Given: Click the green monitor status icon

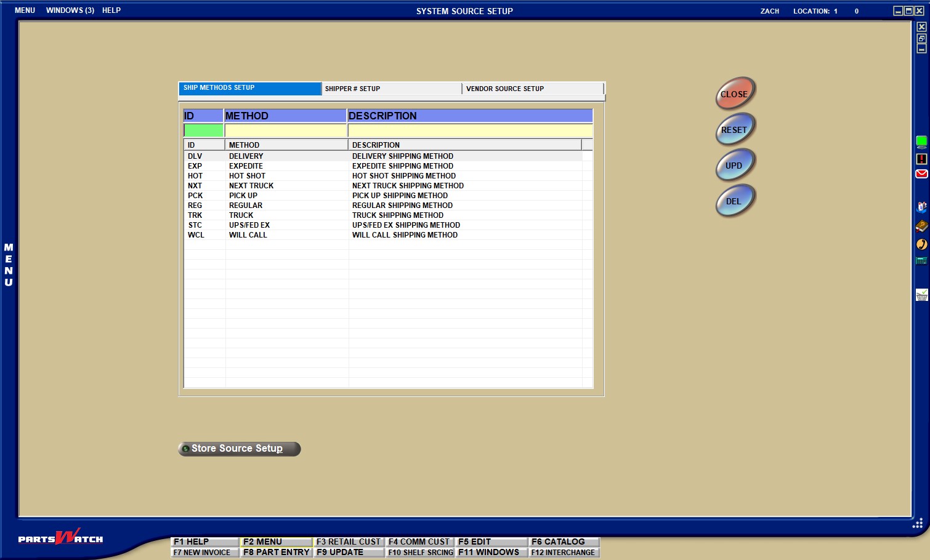Looking at the screenshot, I should (x=921, y=142).
